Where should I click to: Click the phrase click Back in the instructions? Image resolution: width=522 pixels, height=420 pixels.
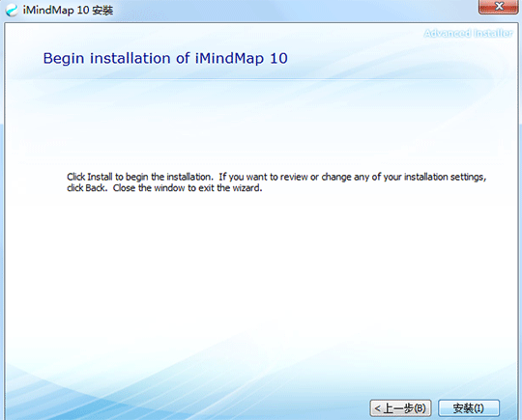[x=87, y=188]
